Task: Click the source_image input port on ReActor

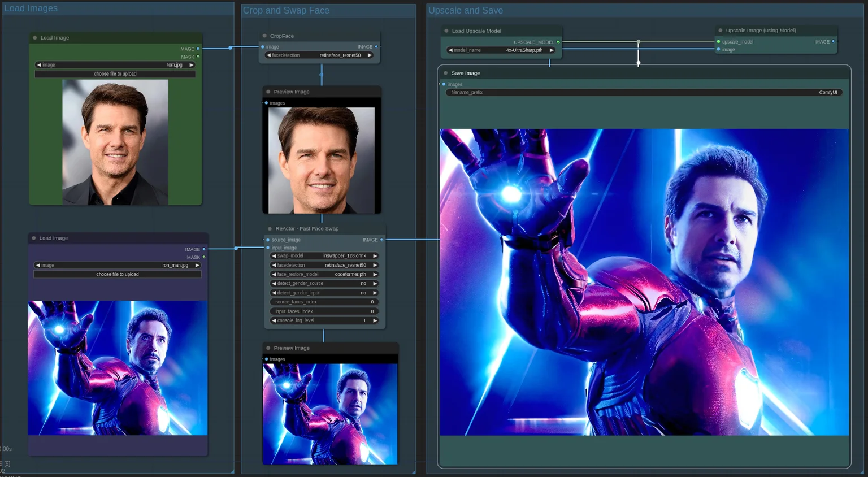Action: click(268, 240)
